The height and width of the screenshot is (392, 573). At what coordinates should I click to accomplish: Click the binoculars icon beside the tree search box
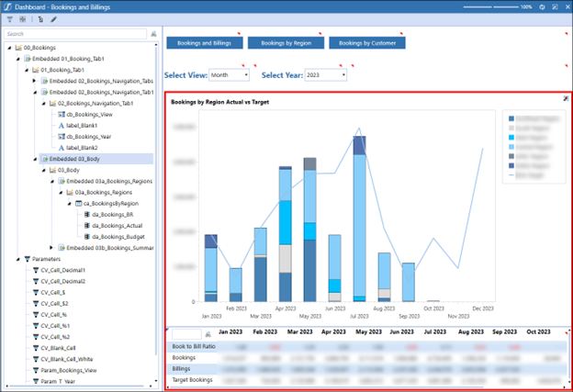(153, 34)
